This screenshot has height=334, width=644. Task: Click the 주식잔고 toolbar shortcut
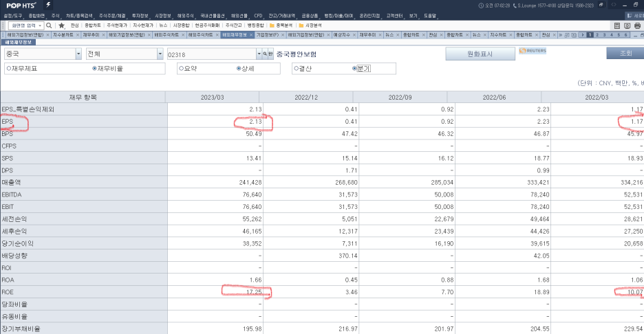[x=233, y=25]
